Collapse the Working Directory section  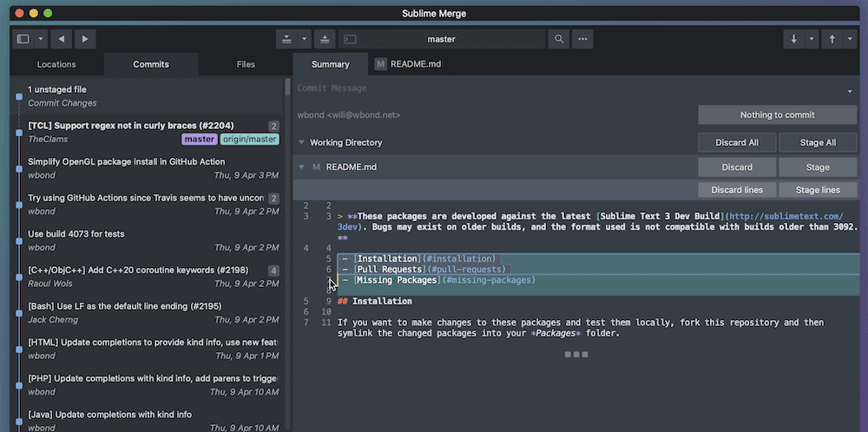click(301, 142)
